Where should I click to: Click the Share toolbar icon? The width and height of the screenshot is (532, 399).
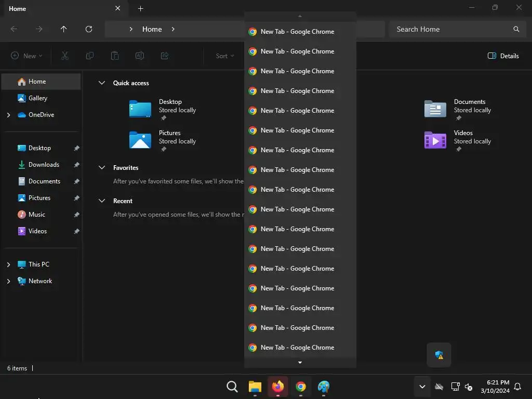click(165, 56)
